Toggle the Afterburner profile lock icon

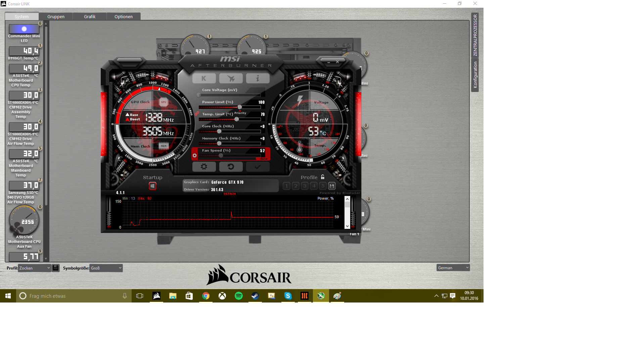click(323, 177)
